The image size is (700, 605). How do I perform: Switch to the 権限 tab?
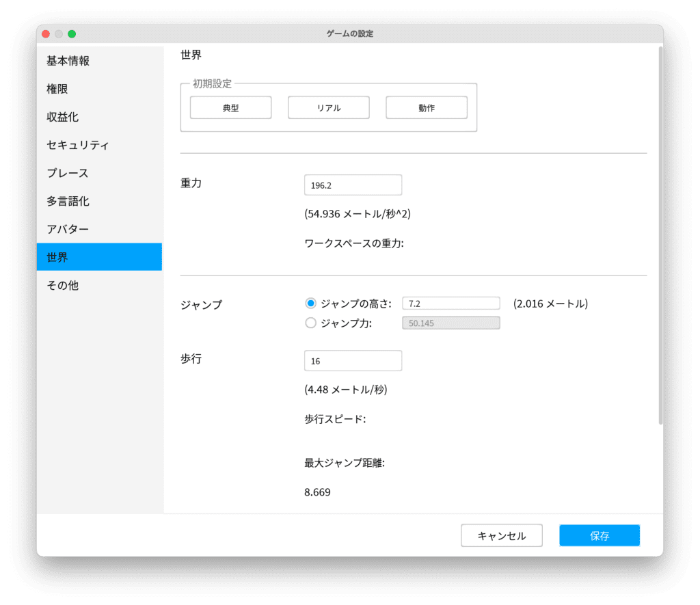coord(57,89)
